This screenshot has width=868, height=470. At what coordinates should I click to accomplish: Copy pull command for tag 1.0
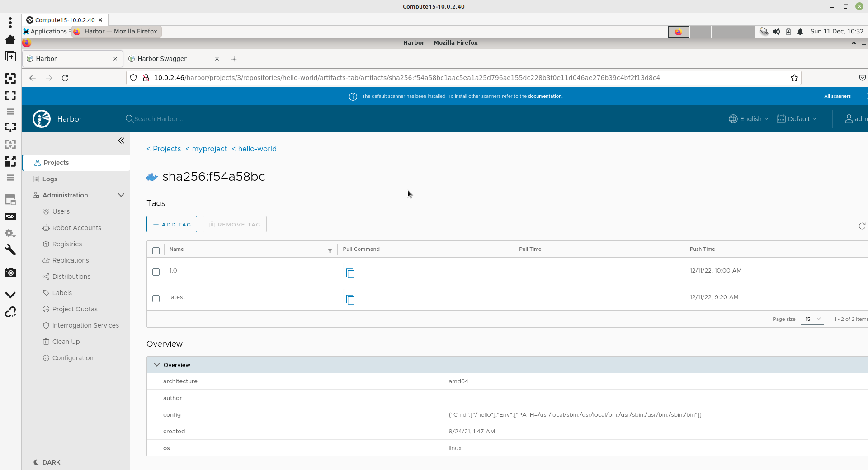[x=350, y=273]
